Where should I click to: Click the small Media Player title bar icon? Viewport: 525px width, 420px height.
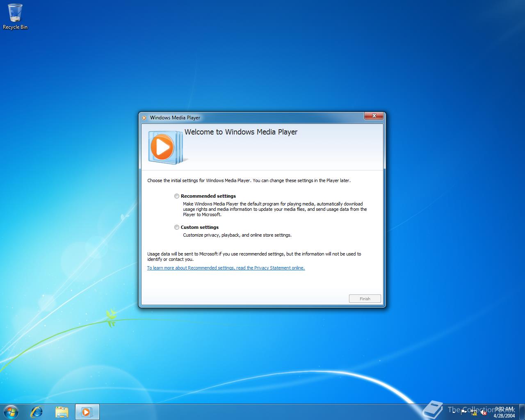144,118
